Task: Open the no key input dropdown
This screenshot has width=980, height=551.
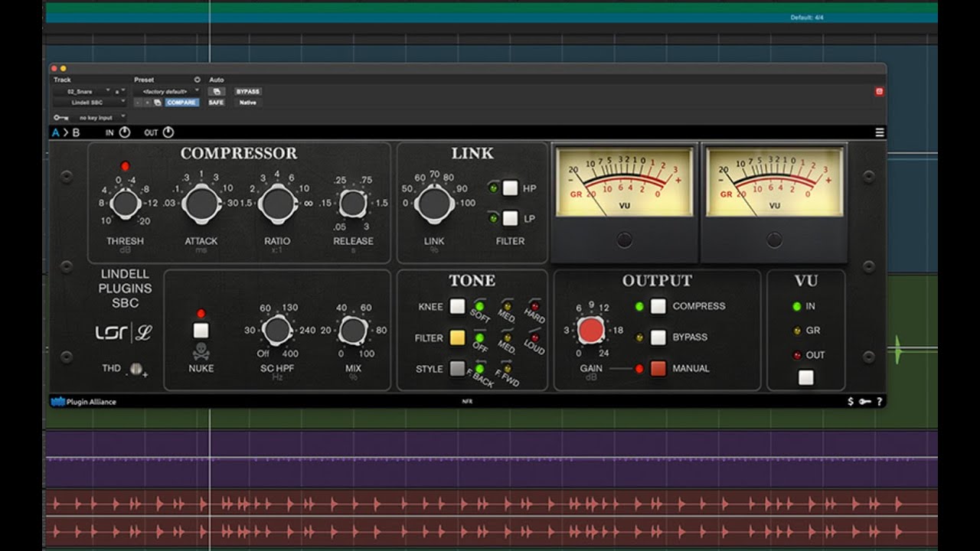Action: (x=99, y=118)
